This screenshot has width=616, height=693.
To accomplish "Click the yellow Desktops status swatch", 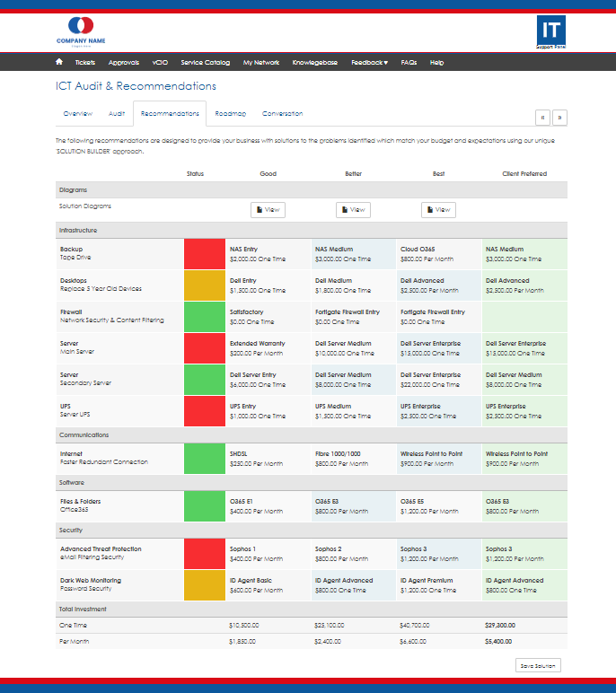I will (x=204, y=285).
